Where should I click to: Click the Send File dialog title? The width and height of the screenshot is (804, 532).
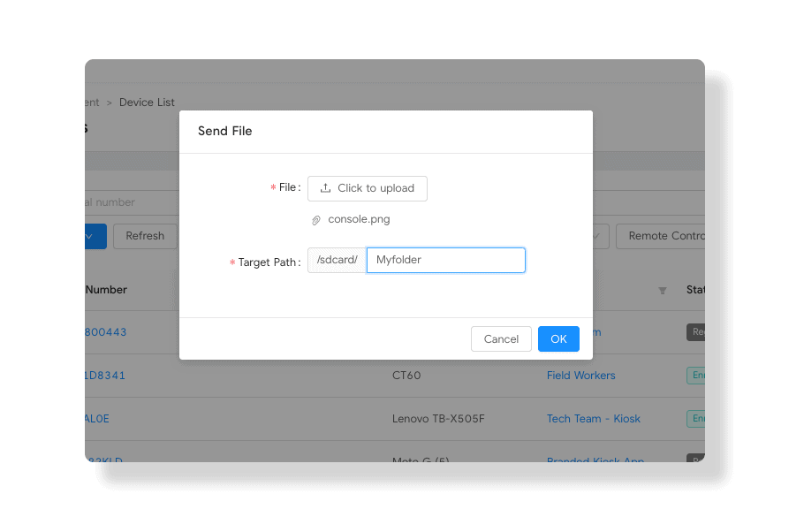(225, 131)
